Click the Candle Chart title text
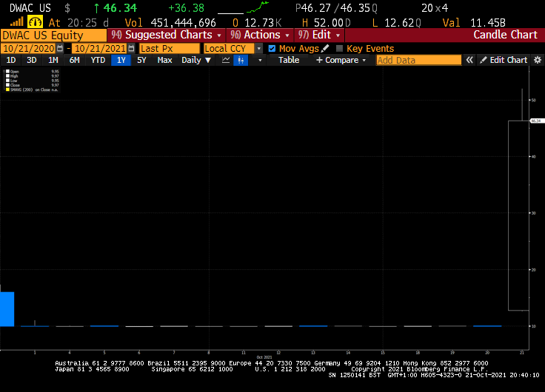 505,35
